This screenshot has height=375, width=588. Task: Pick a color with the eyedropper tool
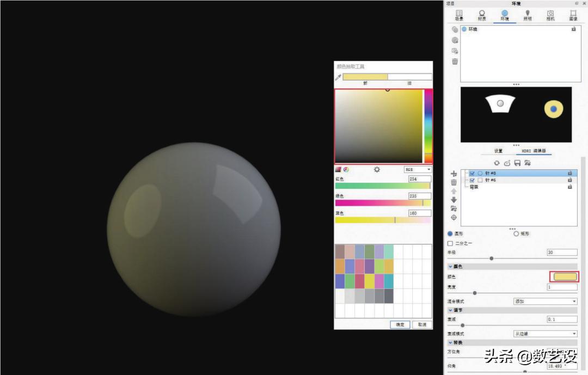tap(338, 77)
